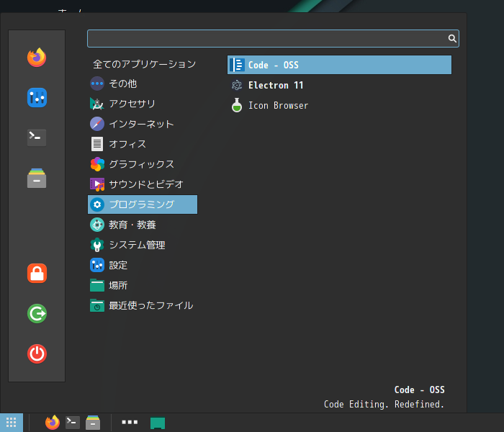Open the file manager from the taskbar
The image size is (504, 432).
93,423
